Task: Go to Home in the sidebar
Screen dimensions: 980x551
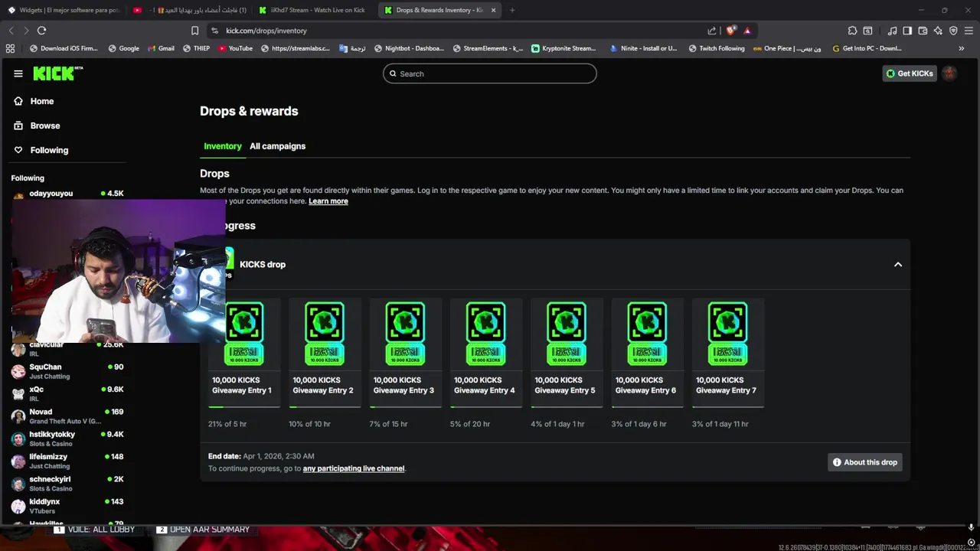Action: (x=42, y=101)
